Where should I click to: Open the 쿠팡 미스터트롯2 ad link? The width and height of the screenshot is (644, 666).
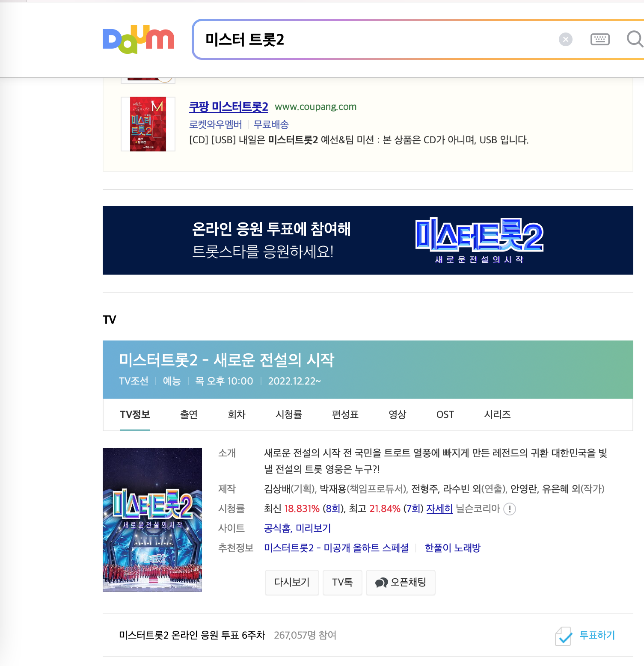click(229, 107)
